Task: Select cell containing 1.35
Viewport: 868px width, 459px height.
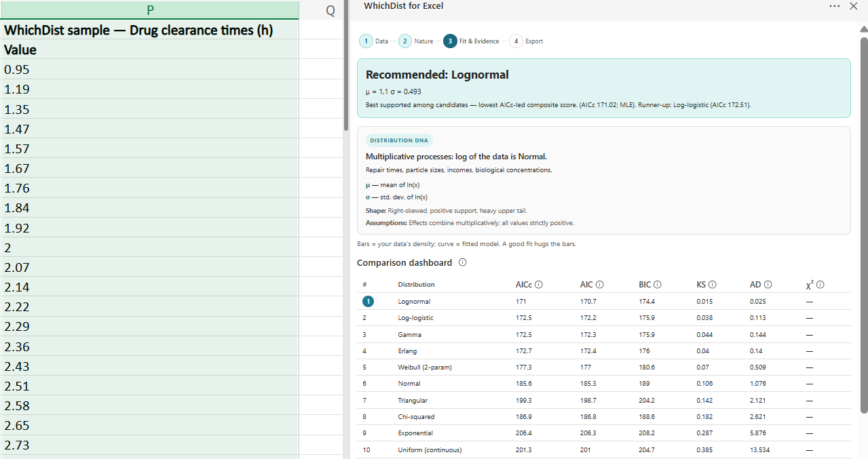Action: 149,109
